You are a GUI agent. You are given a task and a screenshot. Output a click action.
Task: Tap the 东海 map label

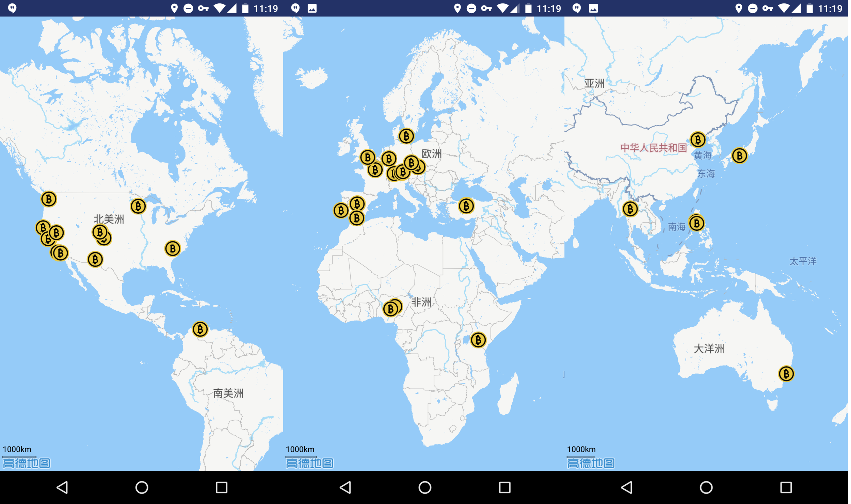click(706, 174)
